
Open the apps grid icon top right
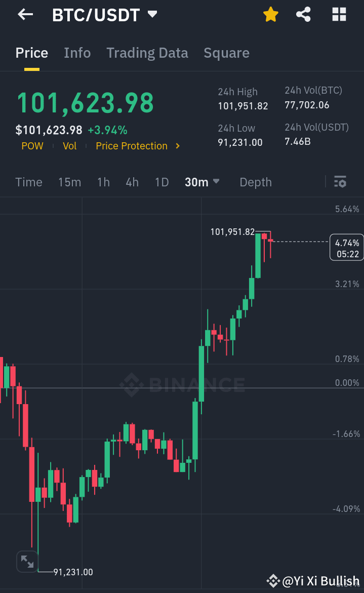tap(338, 14)
